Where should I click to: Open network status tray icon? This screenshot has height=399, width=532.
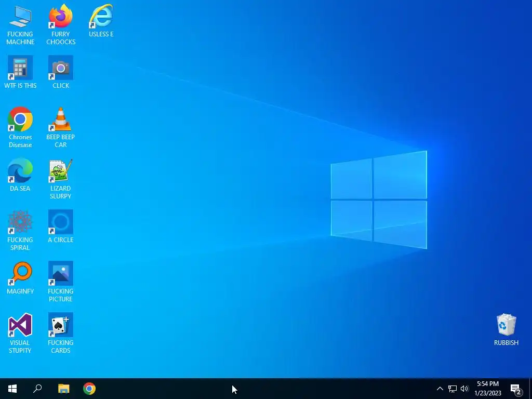[x=453, y=389]
